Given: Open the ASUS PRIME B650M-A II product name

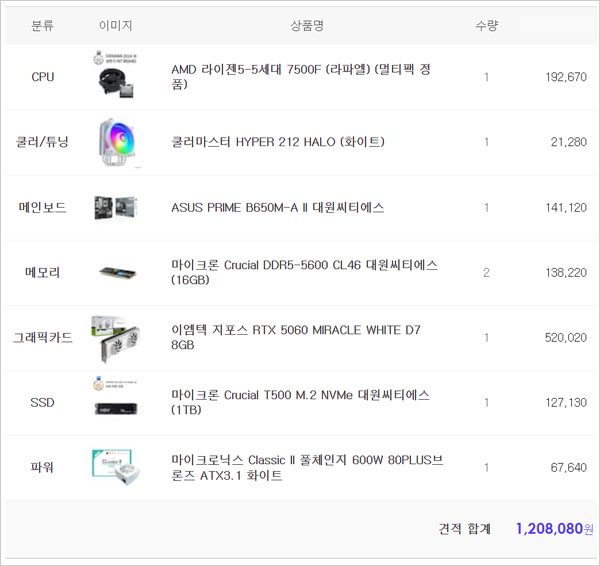Looking at the screenshot, I should point(277,207).
